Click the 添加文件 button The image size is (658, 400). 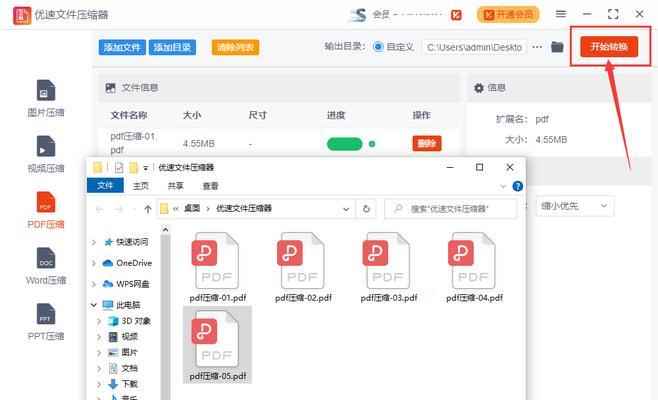(122, 47)
